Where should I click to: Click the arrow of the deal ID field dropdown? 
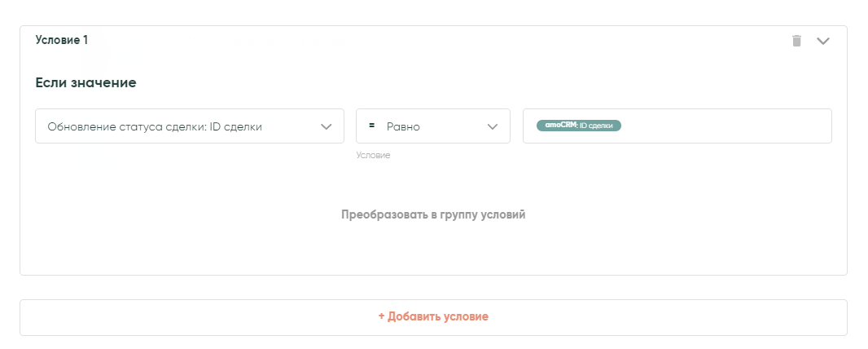click(x=327, y=126)
